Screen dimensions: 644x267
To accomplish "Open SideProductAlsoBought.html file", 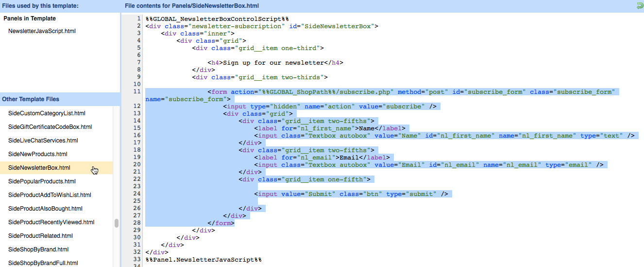I will point(45,209).
